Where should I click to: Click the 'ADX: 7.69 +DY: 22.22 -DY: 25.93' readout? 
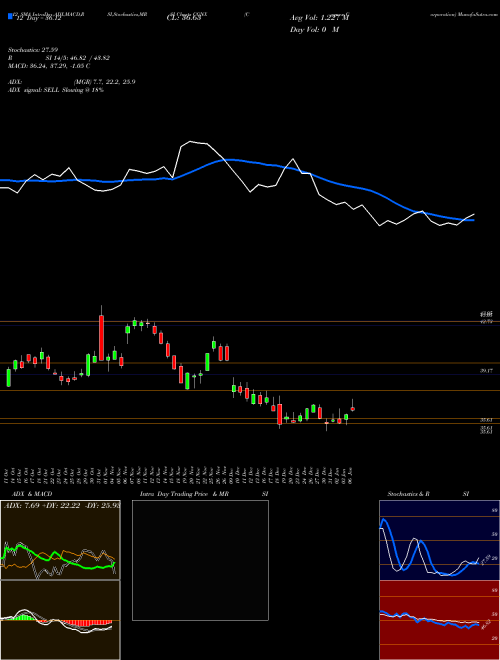pyautogui.click(x=62, y=505)
